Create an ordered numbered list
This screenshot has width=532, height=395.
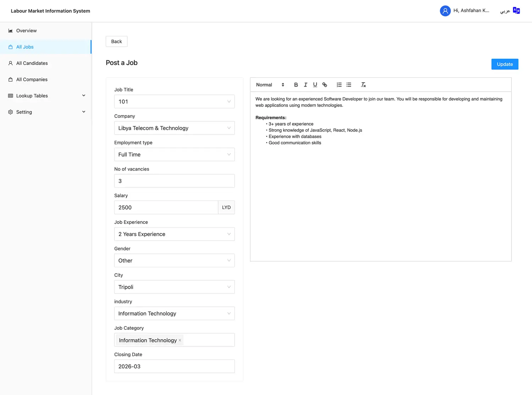(x=339, y=85)
